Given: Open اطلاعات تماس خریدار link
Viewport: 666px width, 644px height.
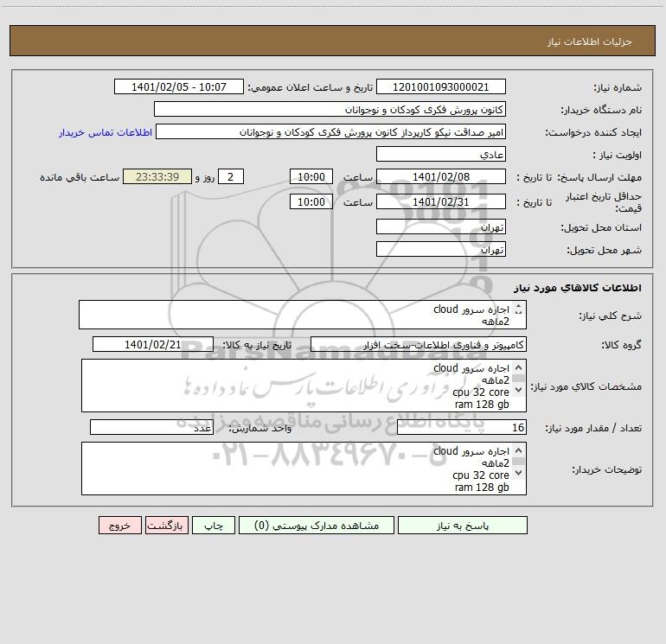Looking at the screenshot, I should tap(106, 132).
